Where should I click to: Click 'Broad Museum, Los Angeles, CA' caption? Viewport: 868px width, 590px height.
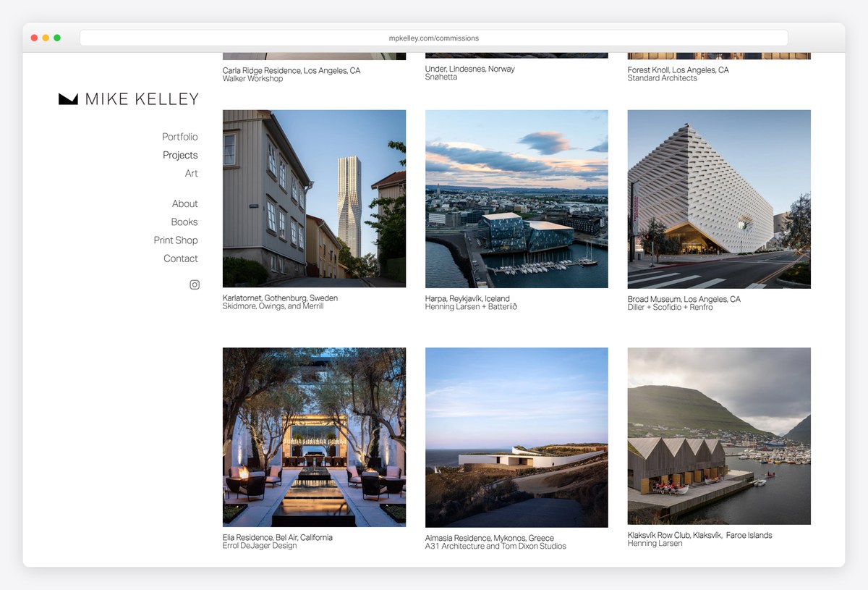click(x=684, y=300)
